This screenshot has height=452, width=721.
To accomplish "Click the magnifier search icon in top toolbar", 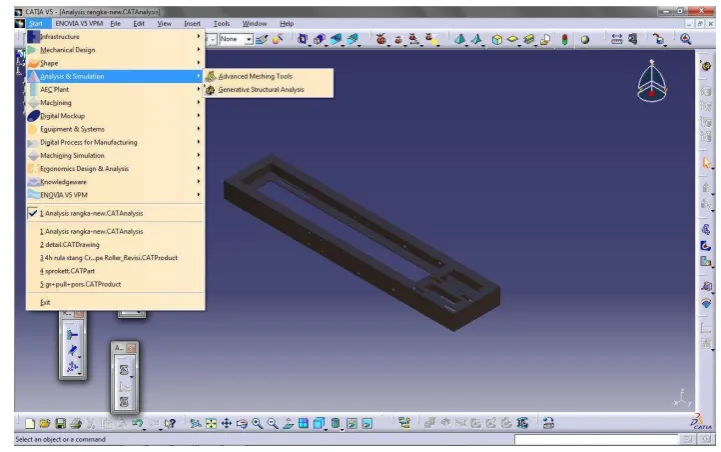I will 686,39.
